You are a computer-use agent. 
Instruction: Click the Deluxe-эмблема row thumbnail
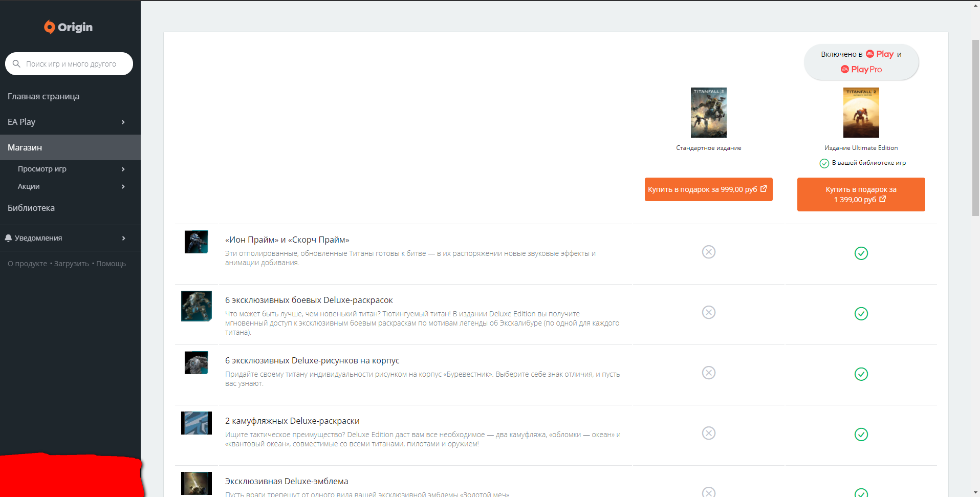197,483
